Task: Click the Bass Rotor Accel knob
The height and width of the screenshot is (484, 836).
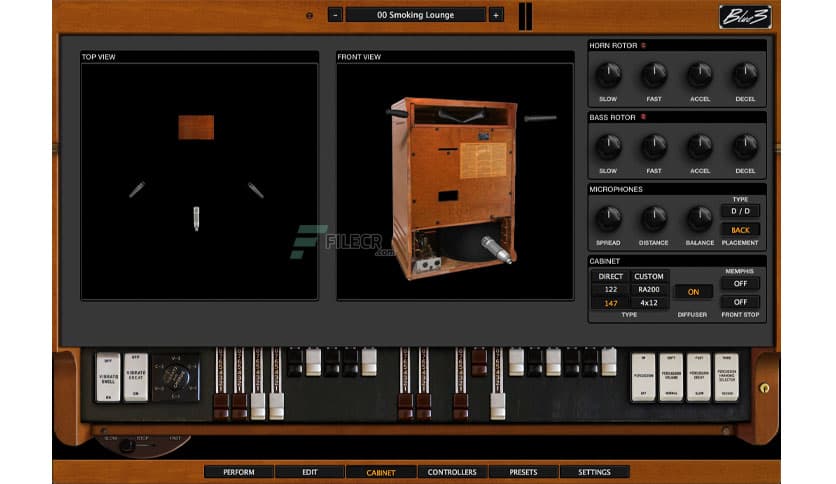Action: click(699, 147)
